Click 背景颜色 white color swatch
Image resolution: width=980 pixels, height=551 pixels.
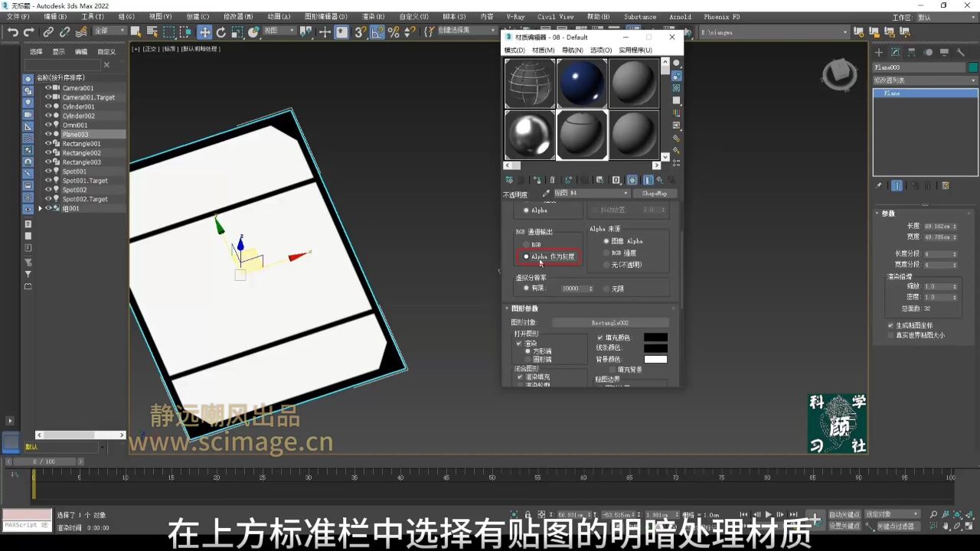[655, 359]
